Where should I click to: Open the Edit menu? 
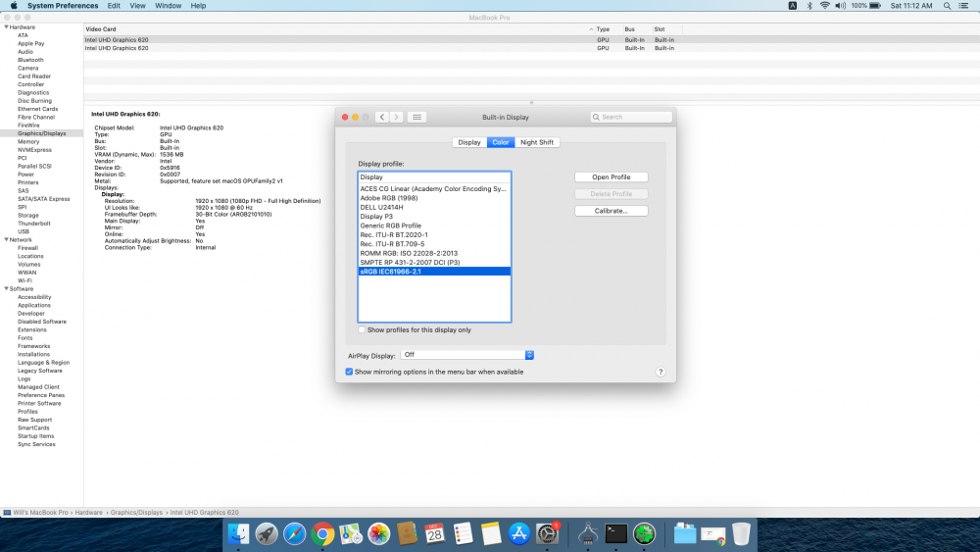[114, 6]
